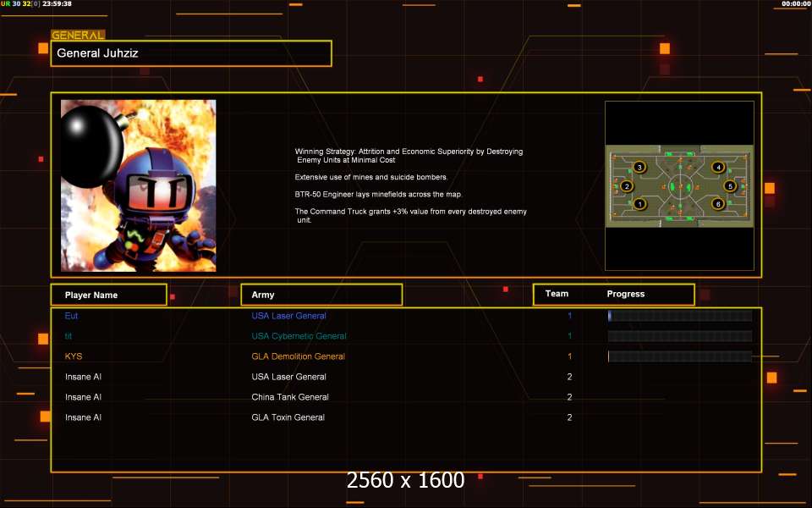Click the Winning Strategy description line
812x508 pixels.
click(x=409, y=156)
